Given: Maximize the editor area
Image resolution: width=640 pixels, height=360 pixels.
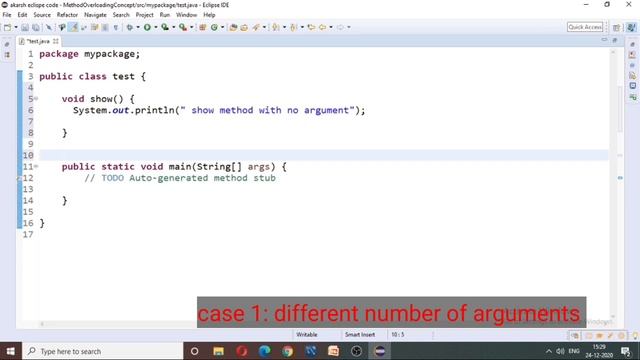Looking at the screenshot, I should [x=615, y=40].
